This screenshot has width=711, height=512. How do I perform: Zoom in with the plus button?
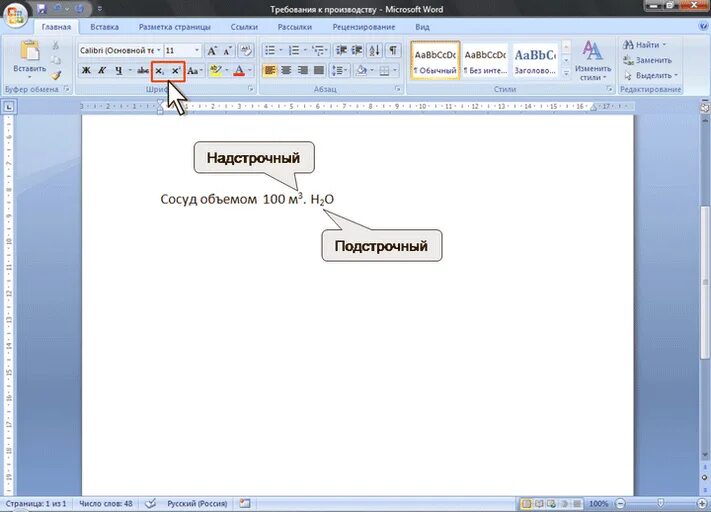point(702,503)
